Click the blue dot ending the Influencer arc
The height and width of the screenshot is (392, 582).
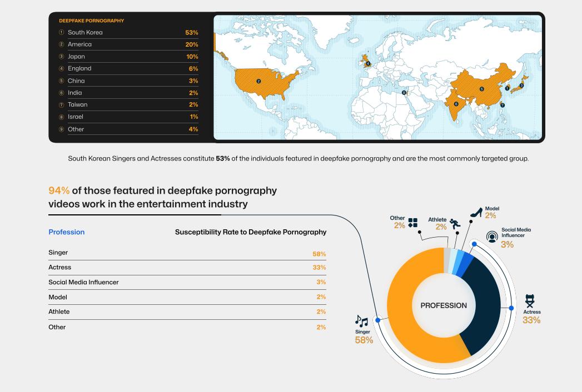tap(474, 244)
